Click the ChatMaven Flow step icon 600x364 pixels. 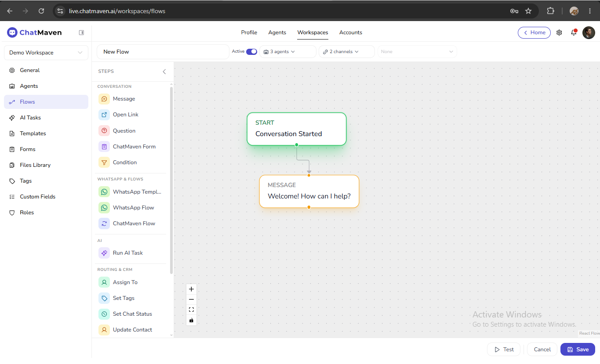104,223
